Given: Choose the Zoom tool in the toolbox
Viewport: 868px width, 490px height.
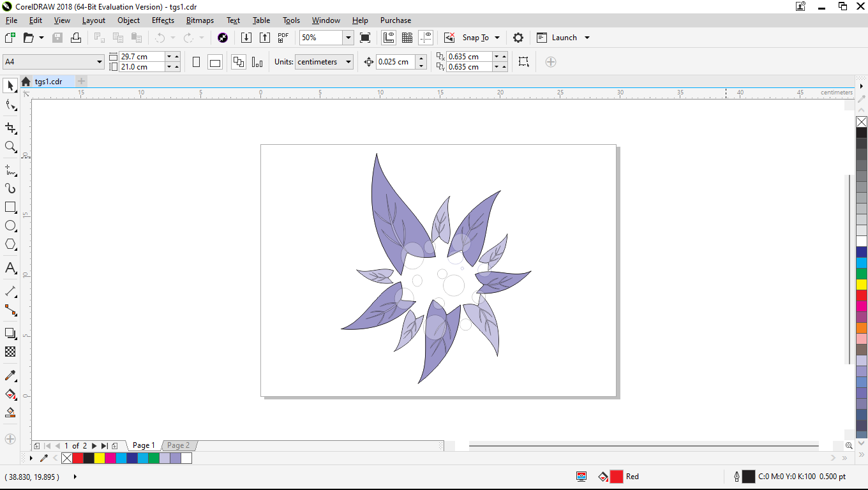Looking at the screenshot, I should coord(10,147).
